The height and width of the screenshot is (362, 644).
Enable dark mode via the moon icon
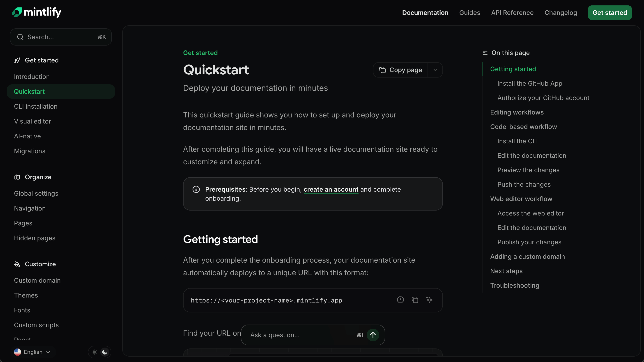pos(105,352)
